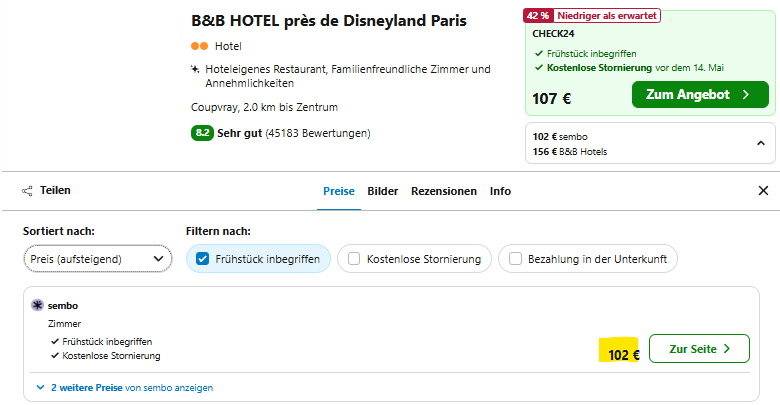Click the Zimmer label under sembo
Image resolution: width=780 pixels, height=405 pixels.
coord(64,324)
